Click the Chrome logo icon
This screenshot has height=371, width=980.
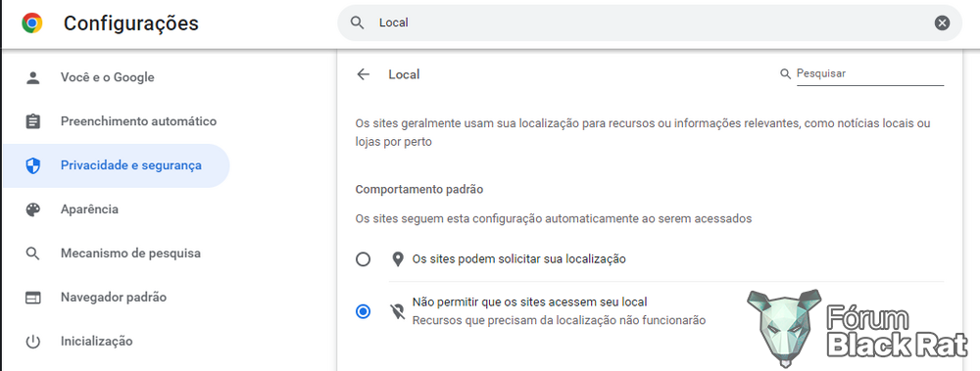[x=32, y=23]
